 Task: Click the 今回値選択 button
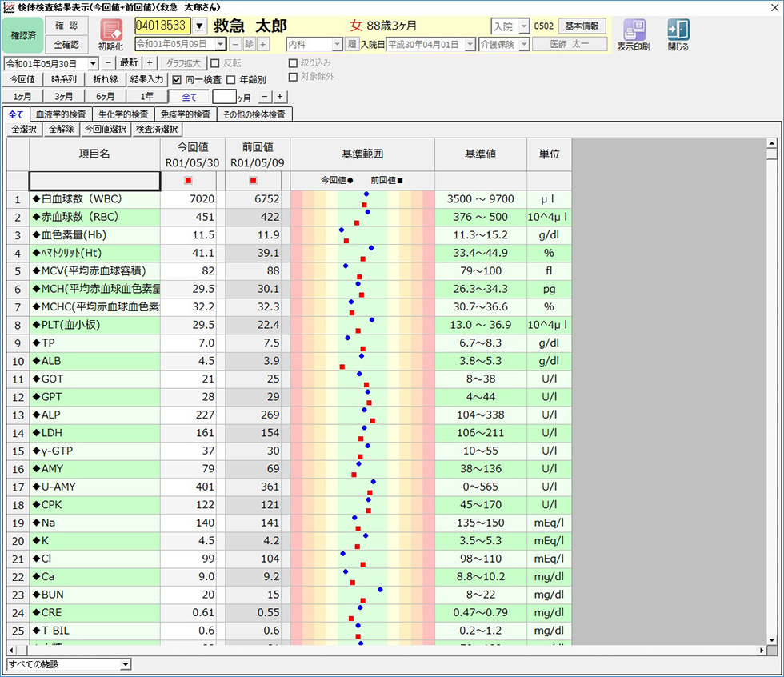point(106,130)
